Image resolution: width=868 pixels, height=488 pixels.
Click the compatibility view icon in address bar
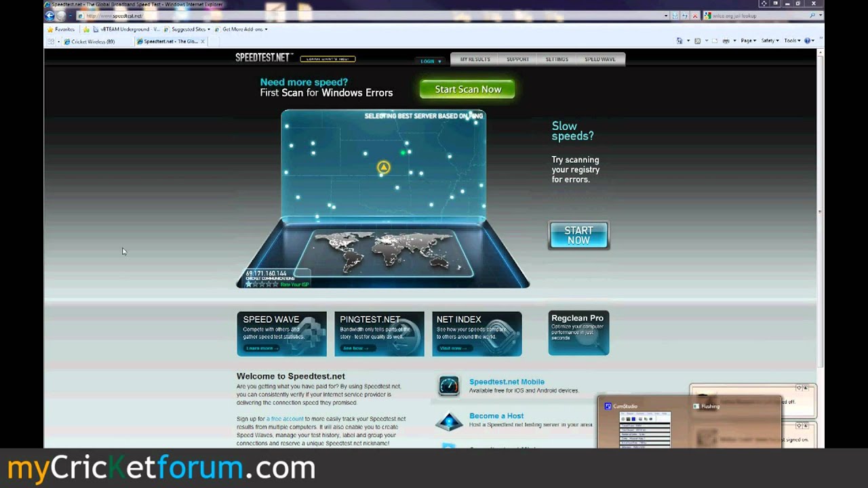pos(675,16)
